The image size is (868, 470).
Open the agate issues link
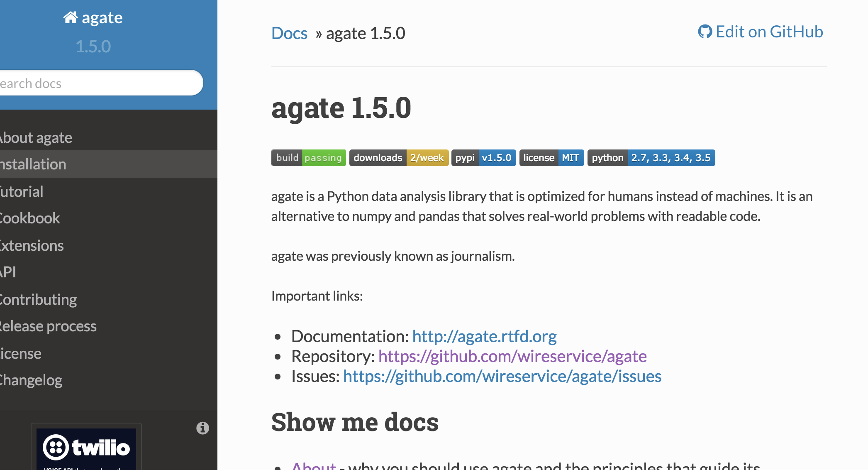point(502,376)
